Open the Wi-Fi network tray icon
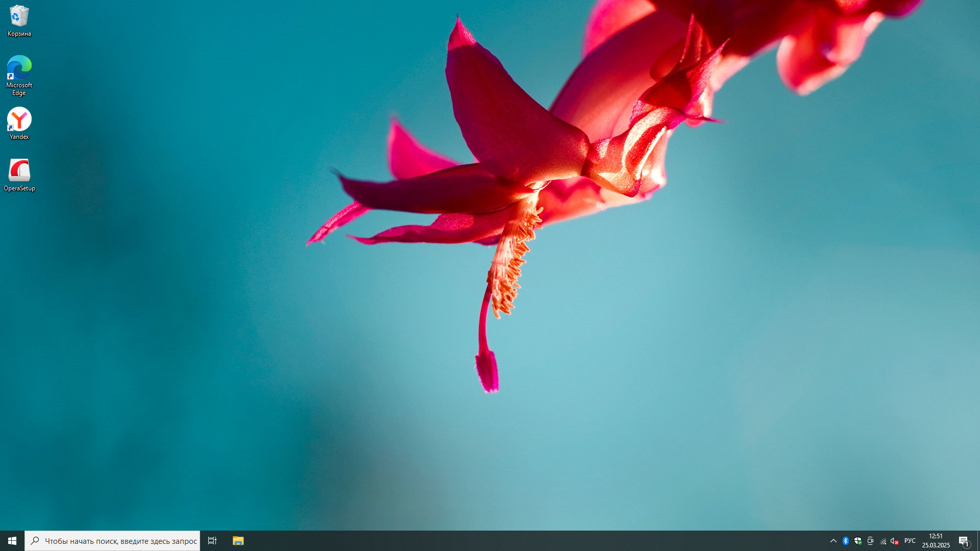This screenshot has height=551, width=980. pyautogui.click(x=883, y=541)
